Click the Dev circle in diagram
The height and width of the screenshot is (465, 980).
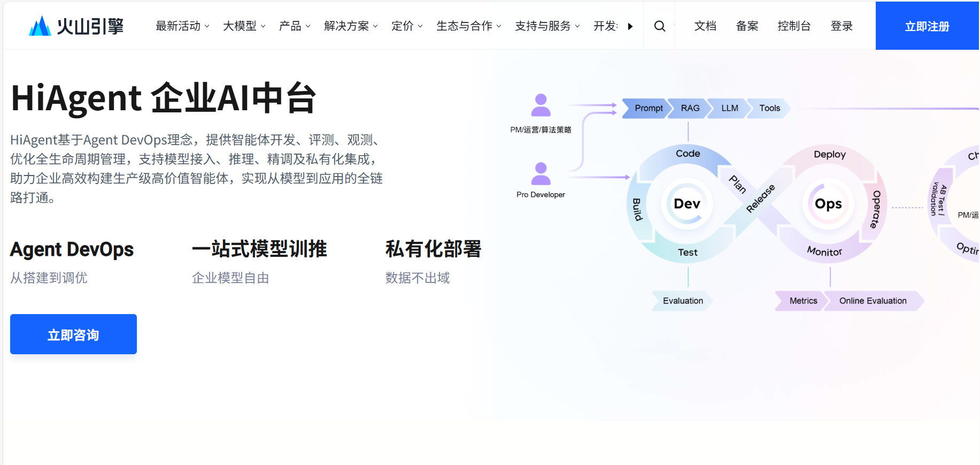point(686,204)
